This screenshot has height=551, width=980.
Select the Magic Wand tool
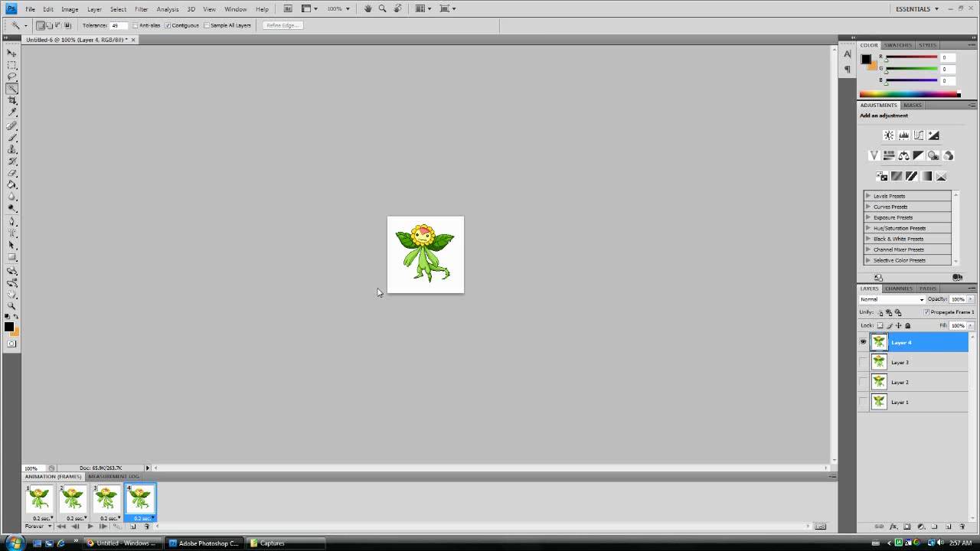pyautogui.click(x=12, y=89)
